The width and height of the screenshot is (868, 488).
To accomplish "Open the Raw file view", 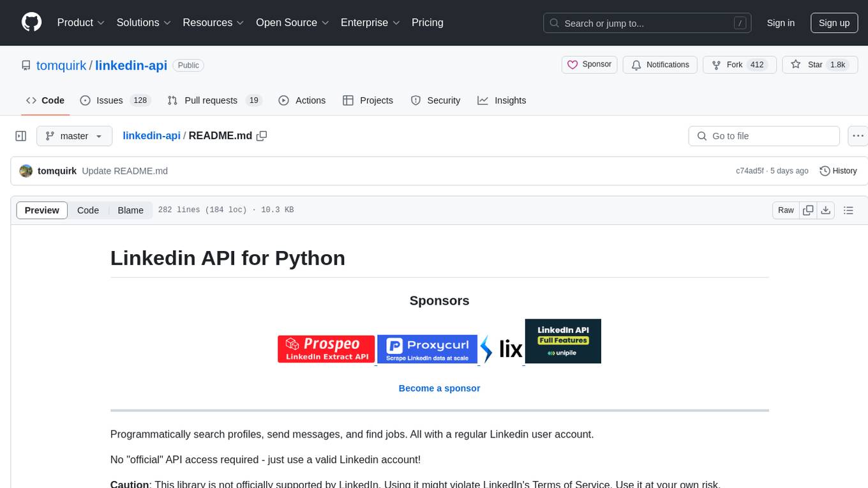I will [786, 210].
